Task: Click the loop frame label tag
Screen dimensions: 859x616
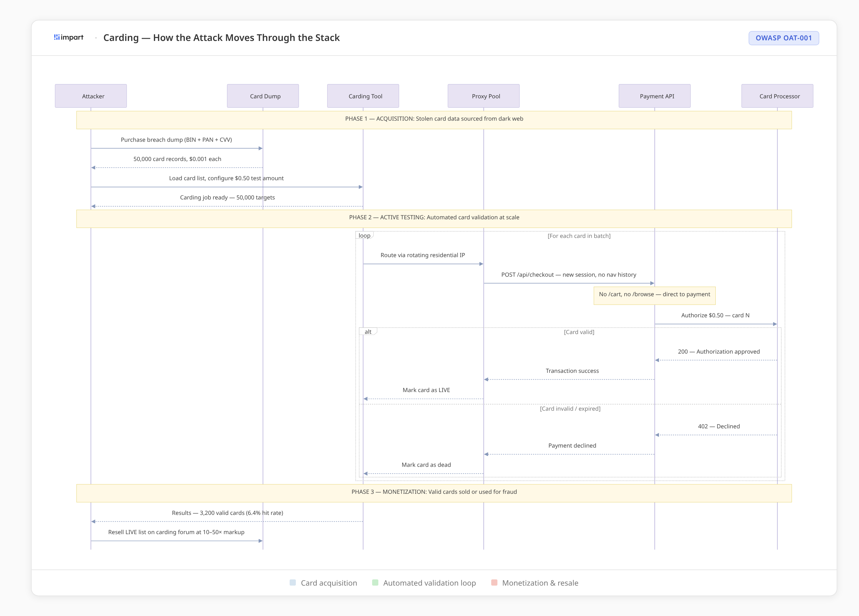Action: pos(364,236)
